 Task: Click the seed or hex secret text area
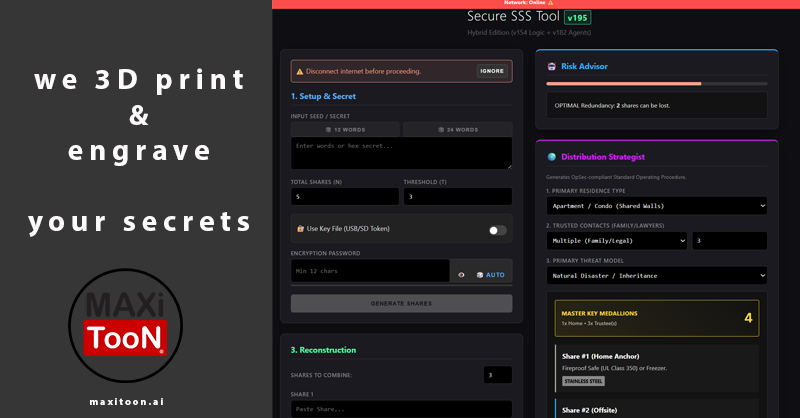pyautogui.click(x=401, y=153)
